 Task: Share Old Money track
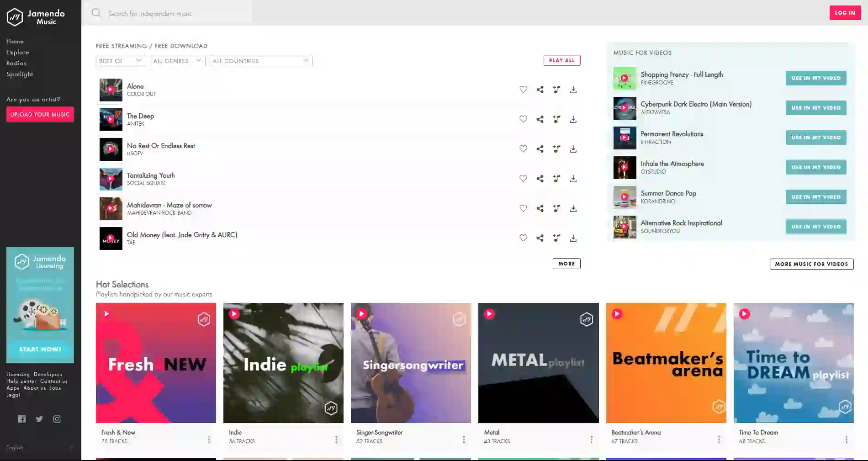pyautogui.click(x=540, y=238)
